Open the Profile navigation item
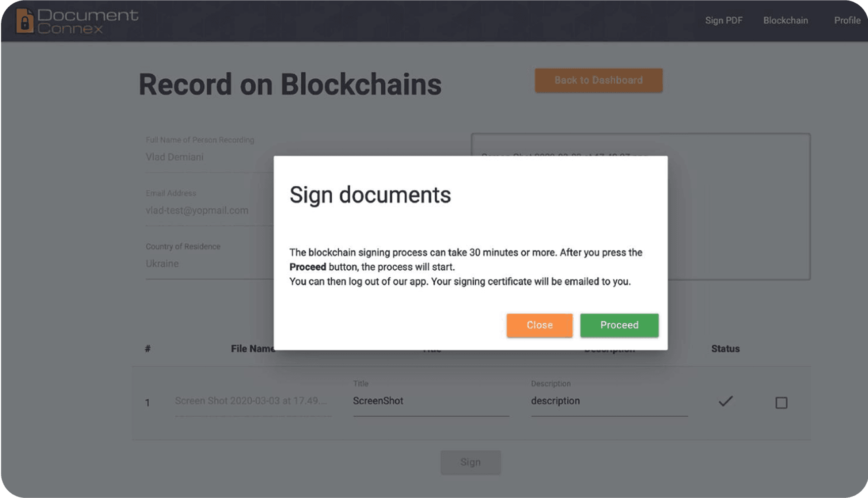868x498 pixels. [847, 21]
